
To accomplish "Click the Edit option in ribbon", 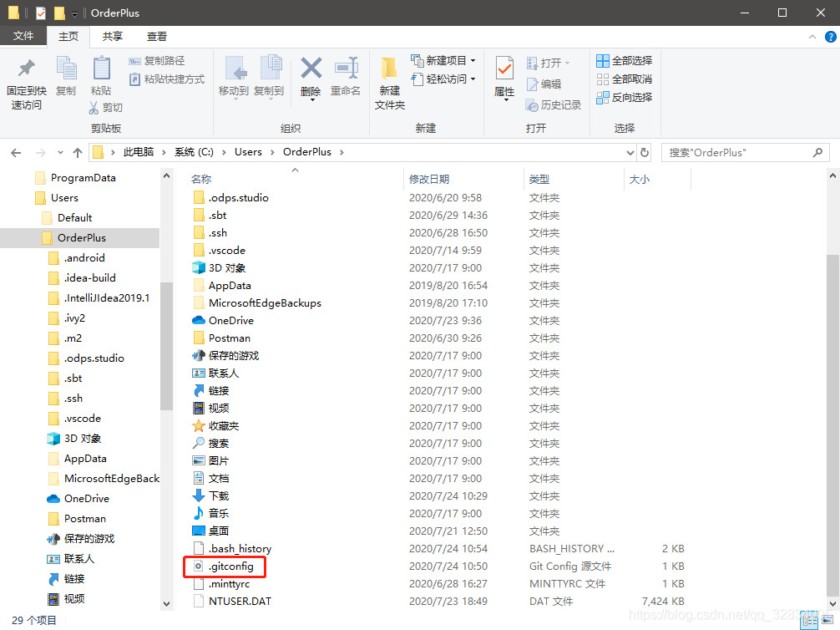I will tap(544, 84).
